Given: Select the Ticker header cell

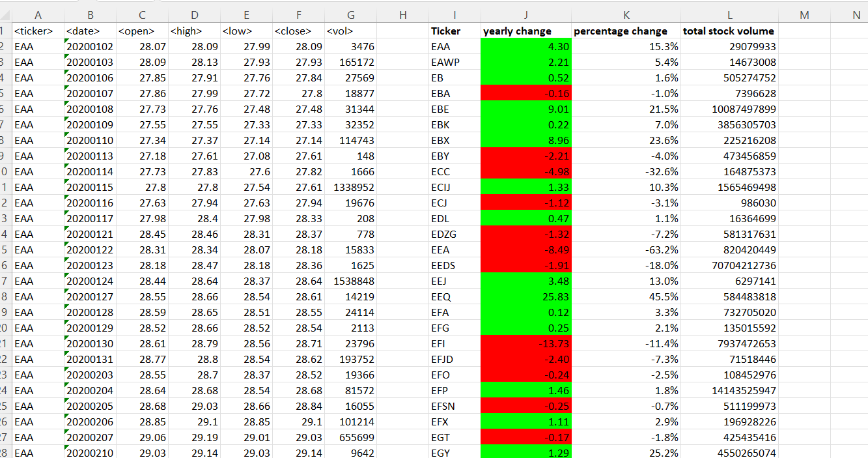Looking at the screenshot, I should tap(454, 30).
